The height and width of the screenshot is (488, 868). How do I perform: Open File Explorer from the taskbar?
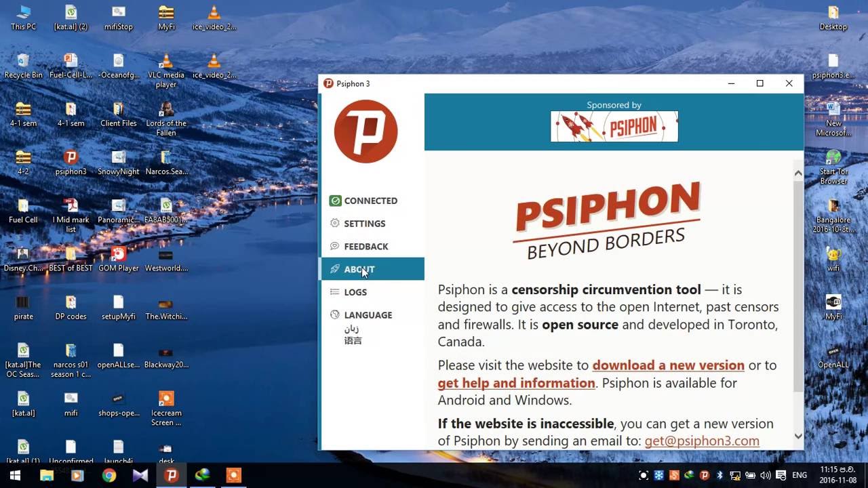pyautogui.click(x=46, y=475)
